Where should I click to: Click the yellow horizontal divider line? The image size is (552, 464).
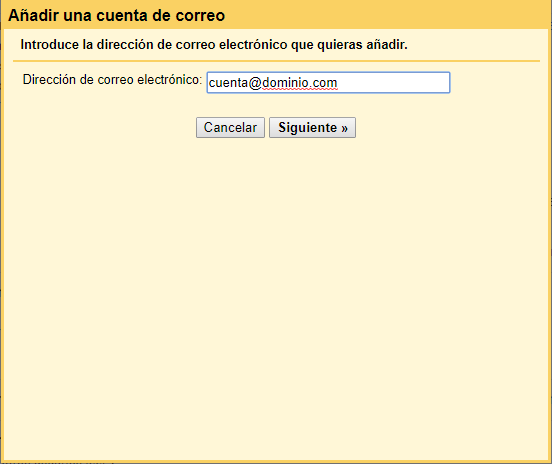276,61
